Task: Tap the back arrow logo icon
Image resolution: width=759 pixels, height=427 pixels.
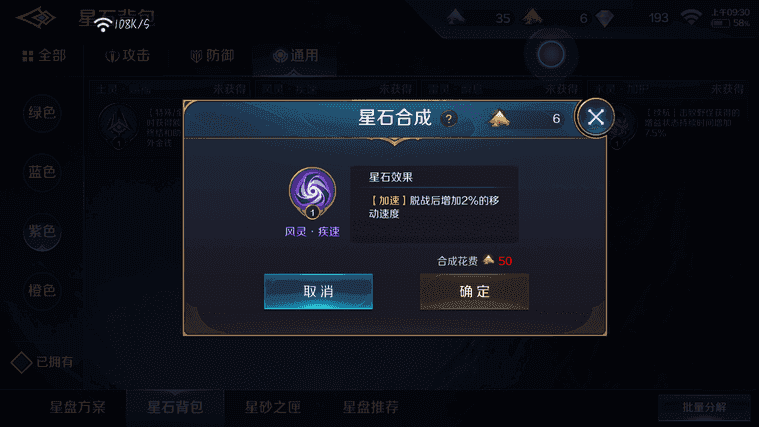Action: click(x=36, y=18)
